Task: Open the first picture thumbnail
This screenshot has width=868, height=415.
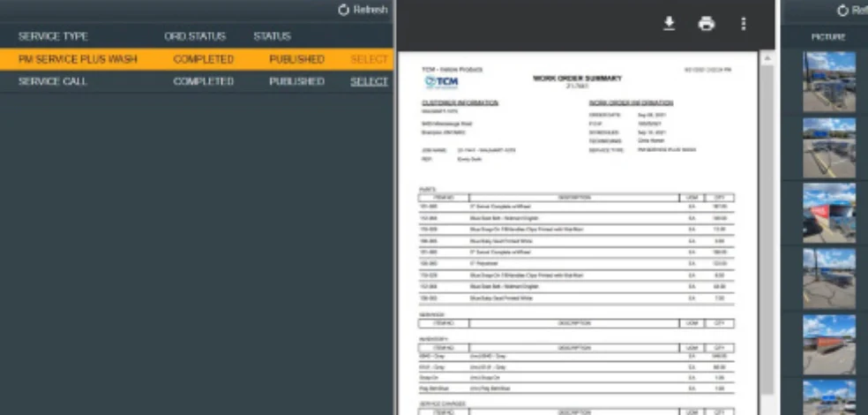Action: tap(828, 81)
